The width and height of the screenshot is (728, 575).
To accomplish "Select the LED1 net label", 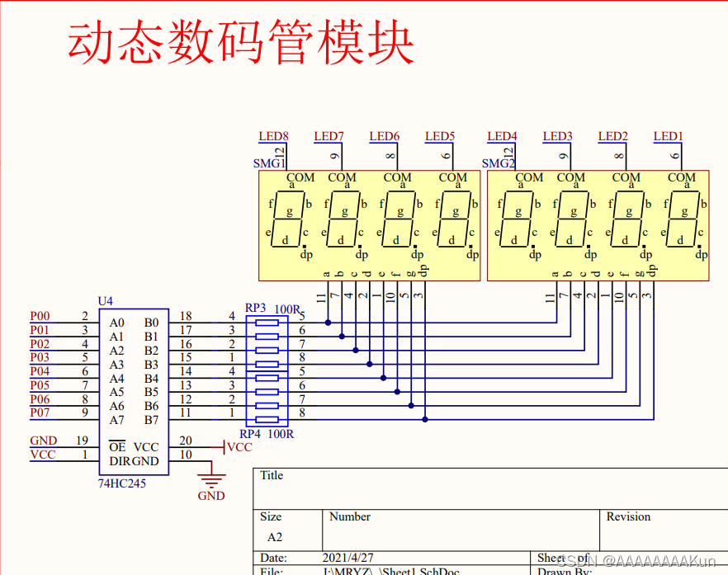I will pos(668,136).
